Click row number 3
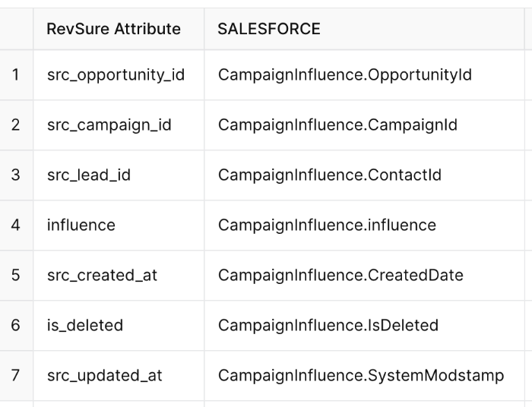Image resolution: width=532 pixels, height=407 pixels. (x=16, y=175)
